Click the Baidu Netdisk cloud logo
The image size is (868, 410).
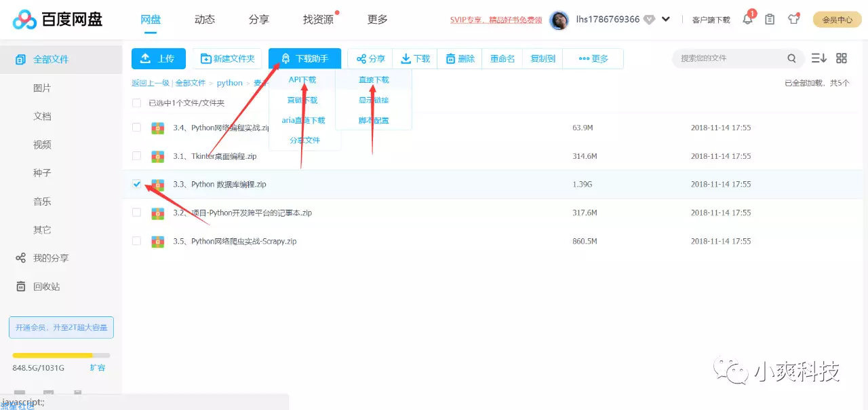(x=26, y=20)
